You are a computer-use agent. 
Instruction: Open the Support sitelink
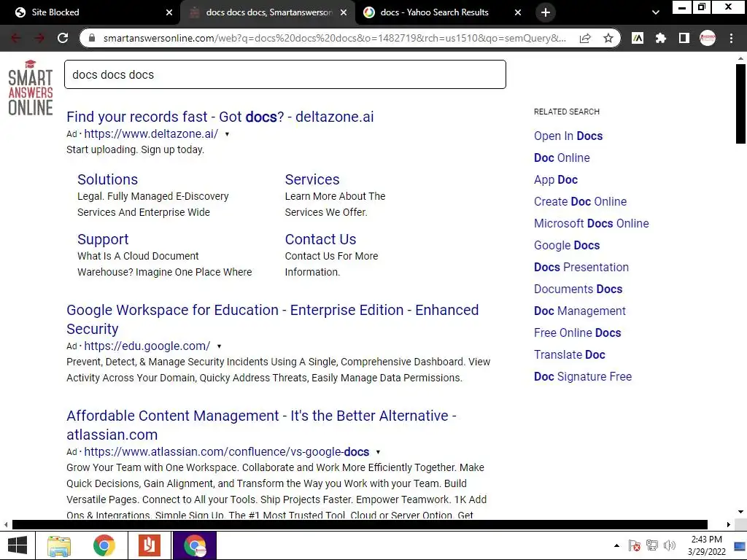[103, 239]
